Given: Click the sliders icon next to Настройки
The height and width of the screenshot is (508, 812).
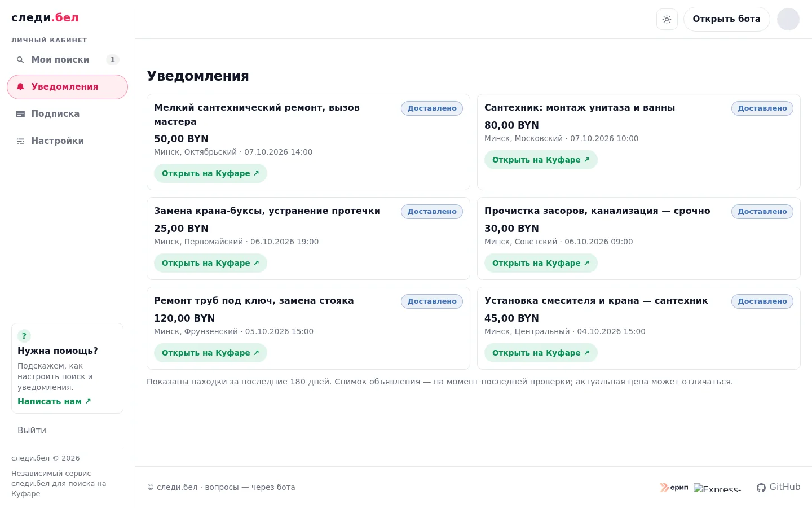Looking at the screenshot, I should (20, 141).
